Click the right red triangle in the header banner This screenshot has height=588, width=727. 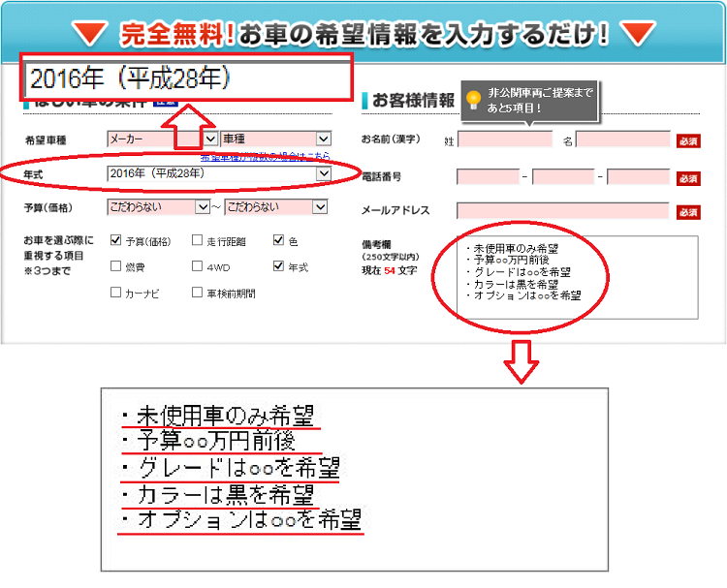coord(638,33)
